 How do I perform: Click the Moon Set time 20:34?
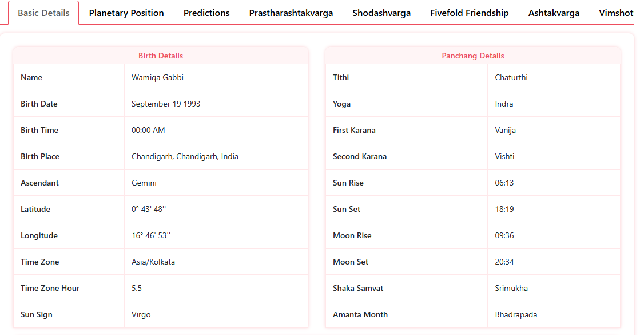click(x=504, y=262)
